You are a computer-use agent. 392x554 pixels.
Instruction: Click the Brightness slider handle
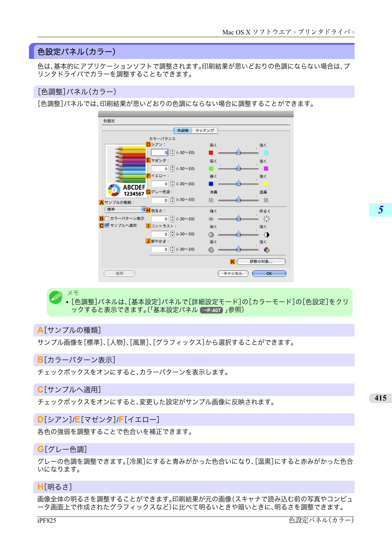point(238,218)
